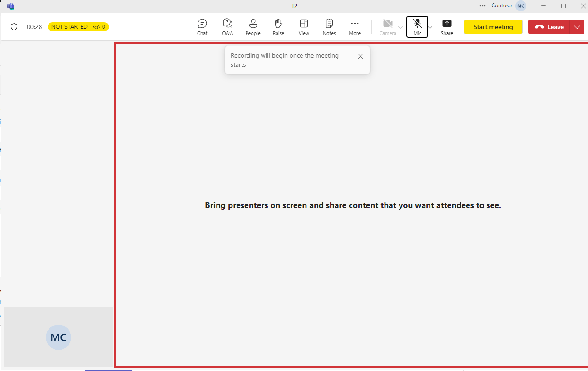Click the Start meeting button
Screen dimensions: 588x371
click(x=493, y=26)
